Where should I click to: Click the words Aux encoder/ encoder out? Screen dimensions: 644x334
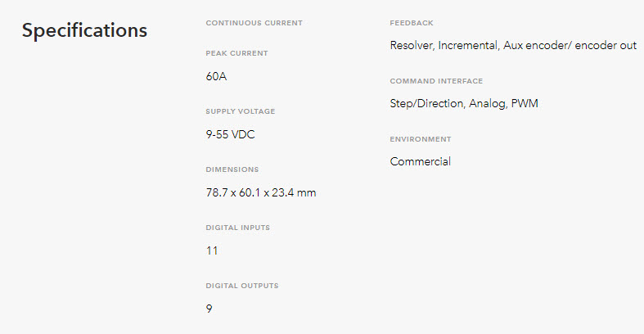pos(570,45)
